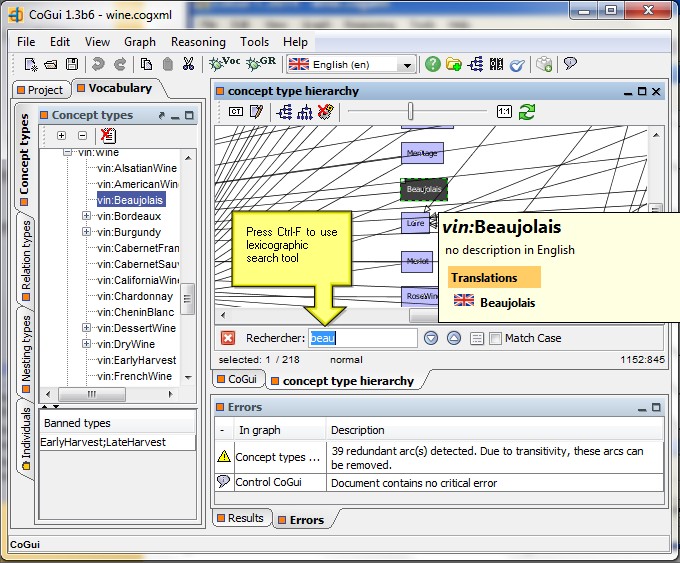
Task: Click the Voc bug check icon
Action: (x=224, y=63)
